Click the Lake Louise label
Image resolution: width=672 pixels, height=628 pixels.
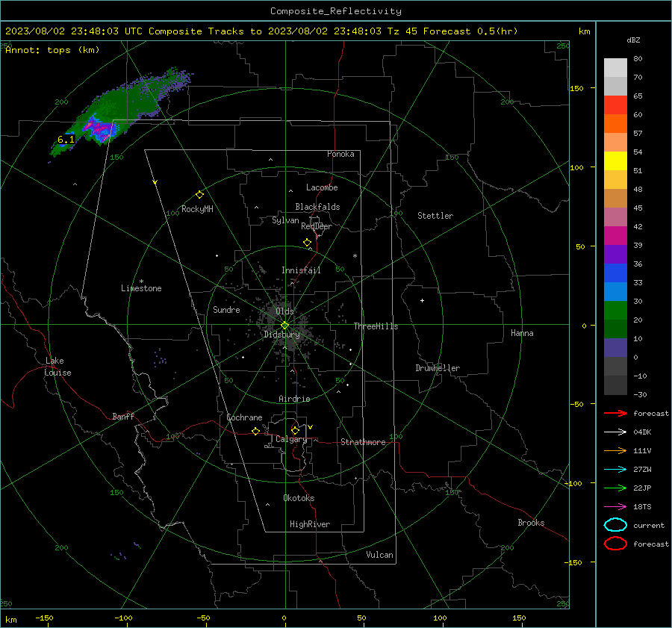pos(57,367)
